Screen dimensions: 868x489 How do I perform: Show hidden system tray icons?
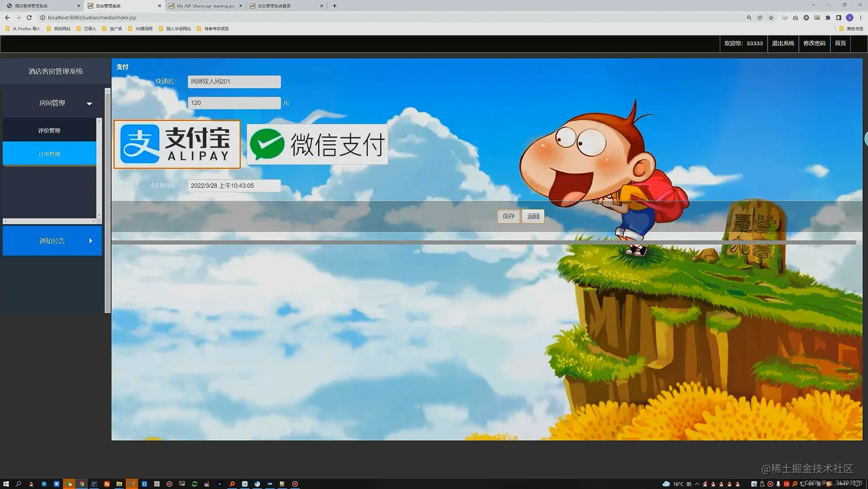click(697, 484)
